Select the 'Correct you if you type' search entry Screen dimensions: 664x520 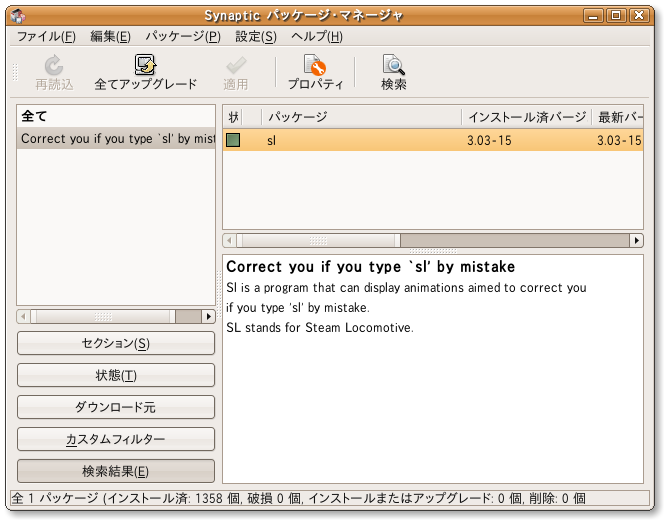[116, 138]
